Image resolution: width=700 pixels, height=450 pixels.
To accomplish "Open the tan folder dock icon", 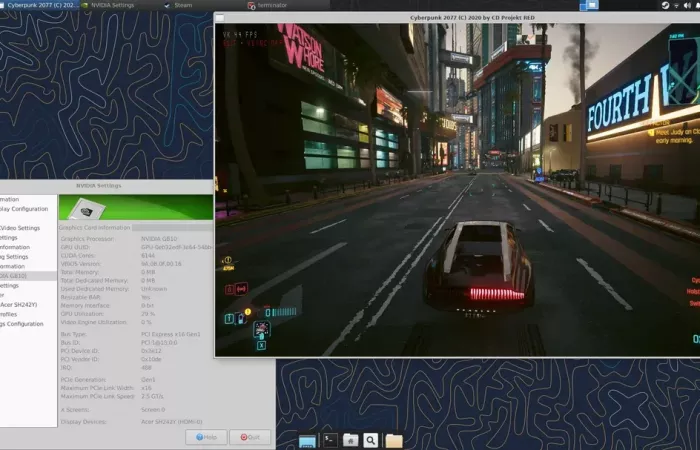I will [394, 441].
